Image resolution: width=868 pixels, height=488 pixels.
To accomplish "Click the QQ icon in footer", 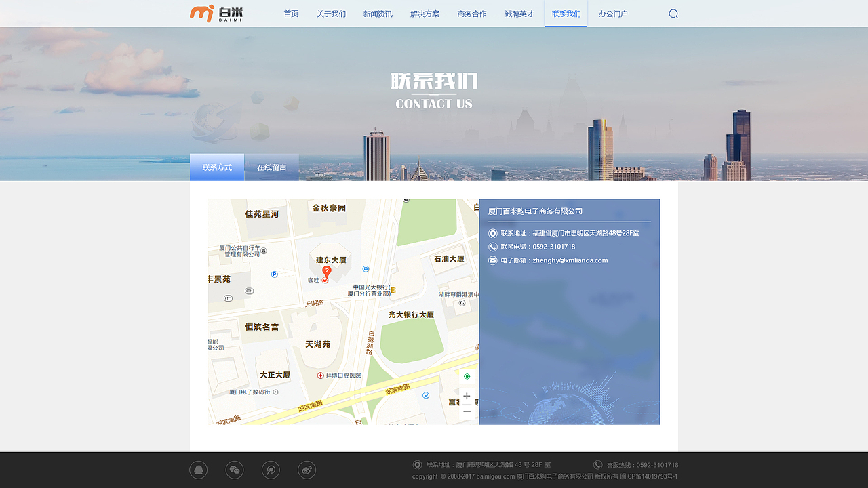I will pos(199,470).
